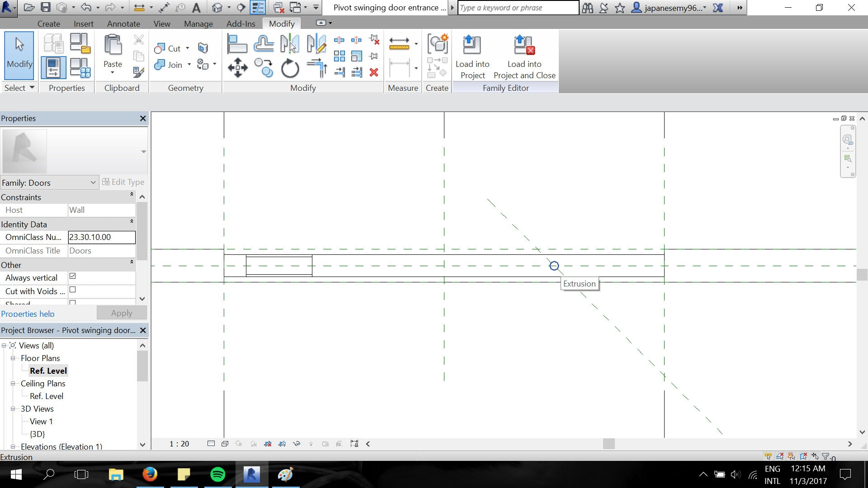The width and height of the screenshot is (868, 488).
Task: Toggle the Properties palette button in ribbon
Action: pos(54,68)
